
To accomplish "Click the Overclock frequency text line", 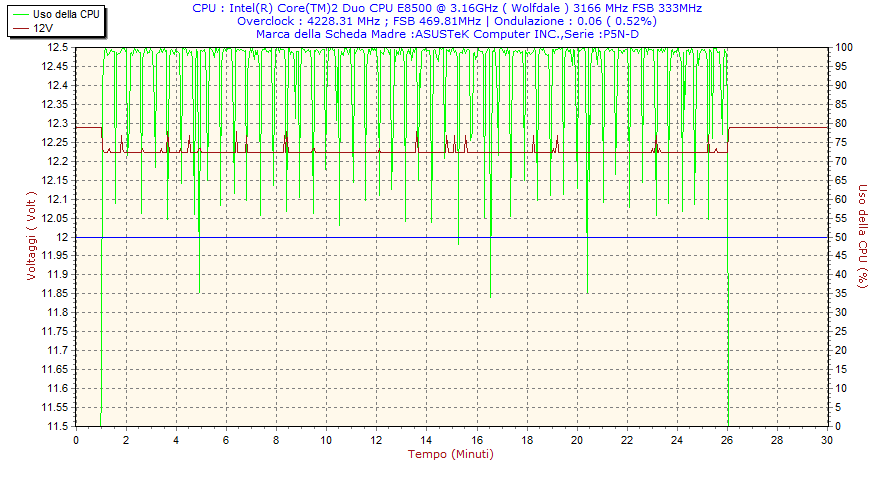I will tap(446, 21).
